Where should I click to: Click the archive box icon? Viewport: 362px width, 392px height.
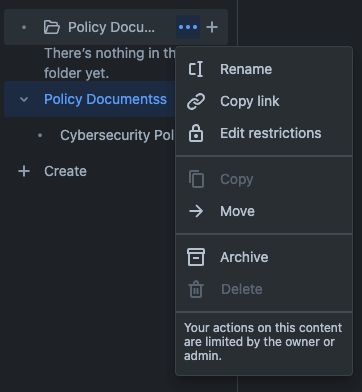click(196, 257)
